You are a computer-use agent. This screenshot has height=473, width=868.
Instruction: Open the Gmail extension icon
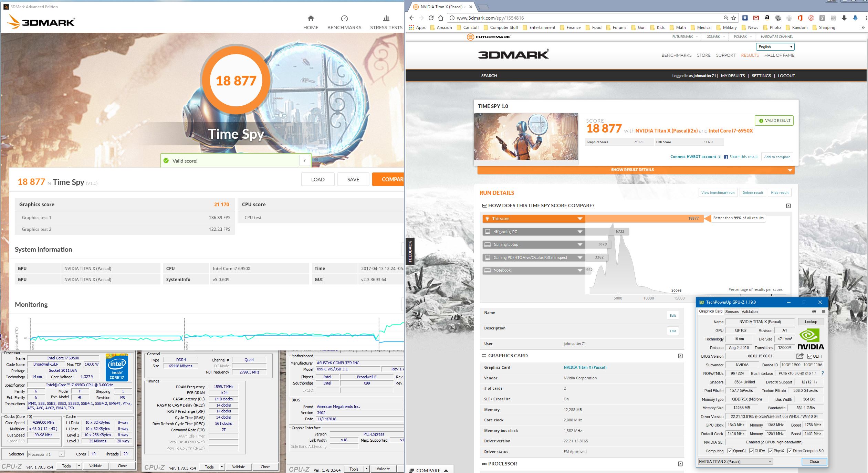pos(756,18)
